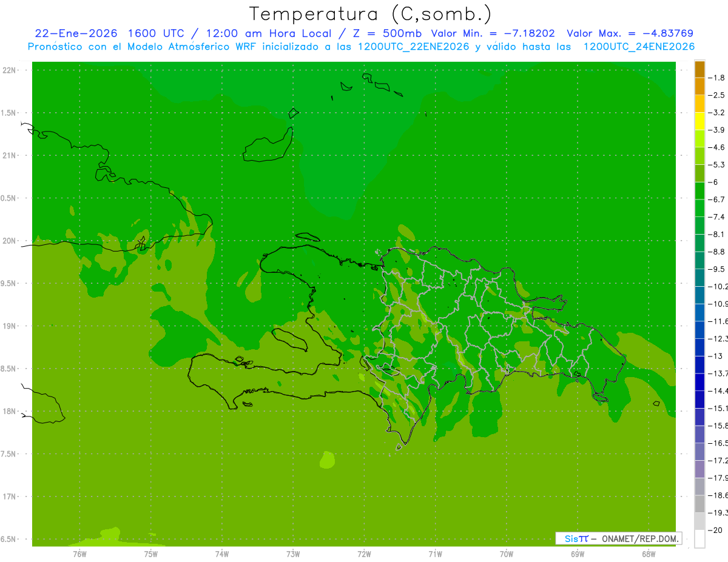This screenshot has height=562, width=728.
Task: Click the "-8.8" legend value
Action: pos(716,252)
